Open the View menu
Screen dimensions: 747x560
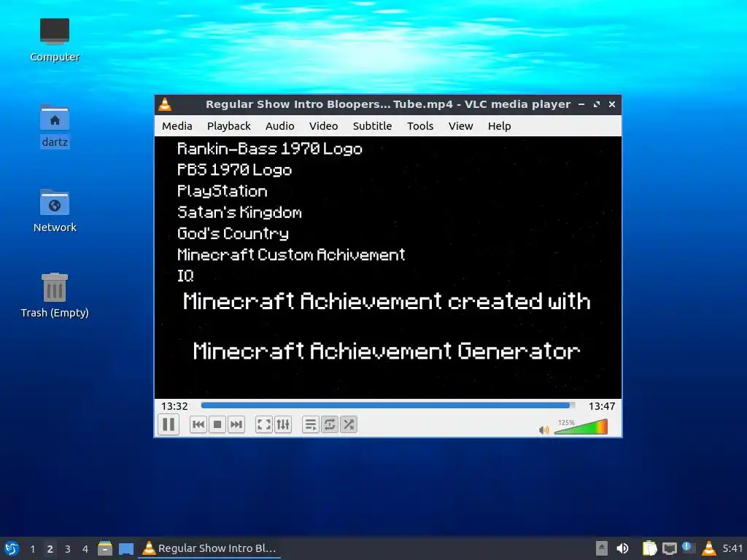[461, 126]
